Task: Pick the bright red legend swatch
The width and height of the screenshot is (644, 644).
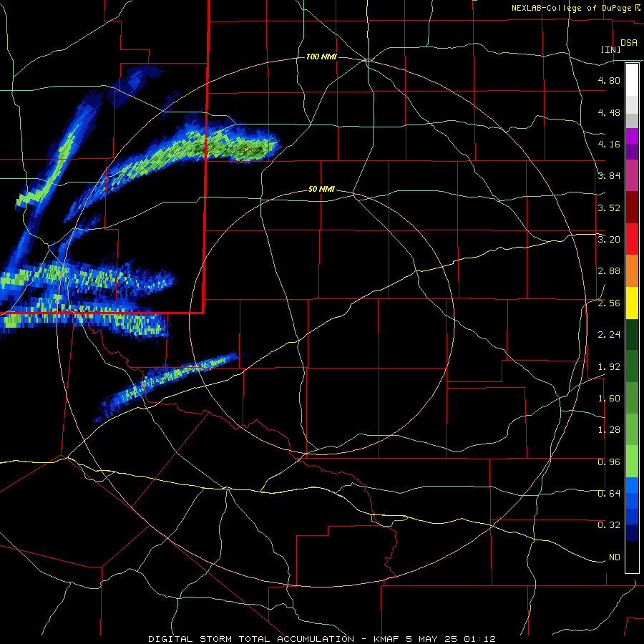Action: coord(632,239)
